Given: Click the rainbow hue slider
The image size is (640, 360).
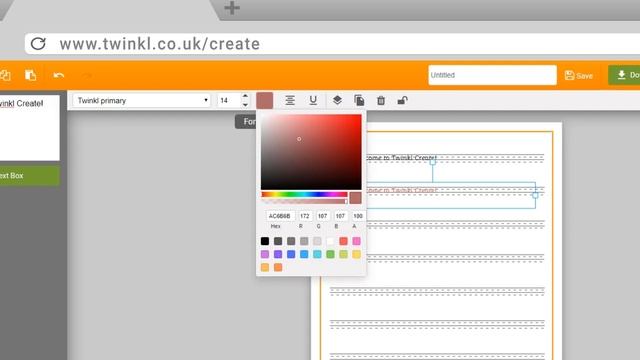Looking at the screenshot, I should tap(304, 194).
